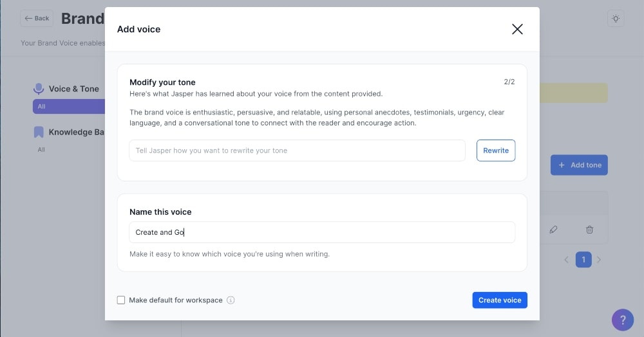Click the Create voice button

pyautogui.click(x=500, y=300)
